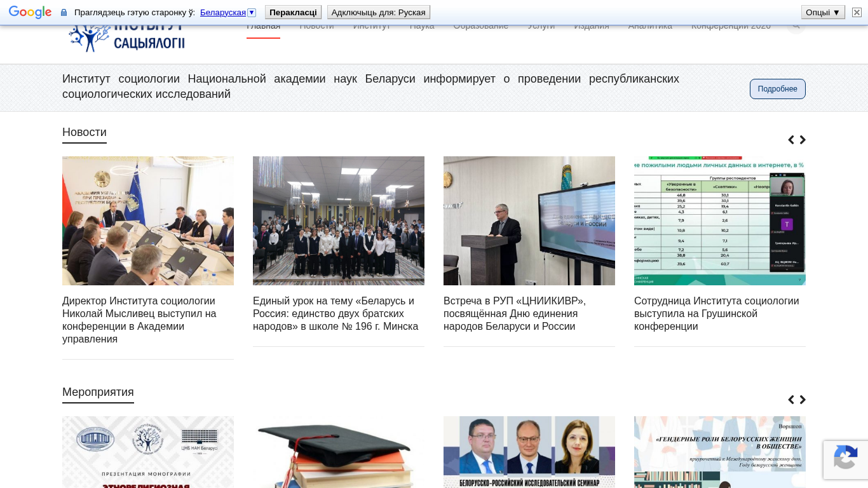The height and width of the screenshot is (488, 868).
Task: Click the Google logo in translate bar
Action: tap(30, 12)
